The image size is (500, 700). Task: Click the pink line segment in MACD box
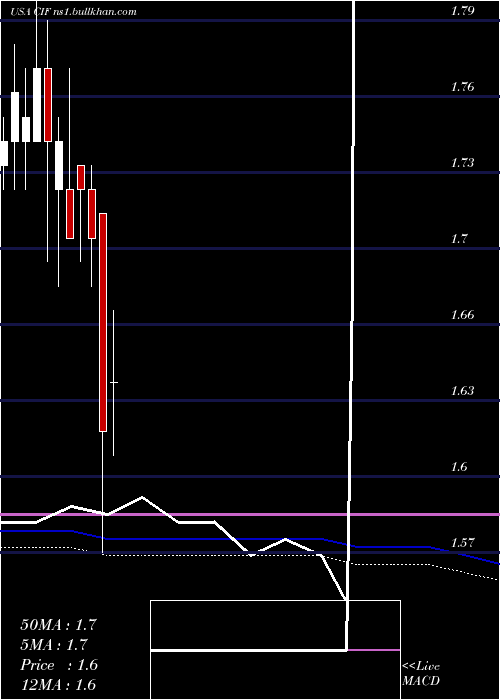374,650
